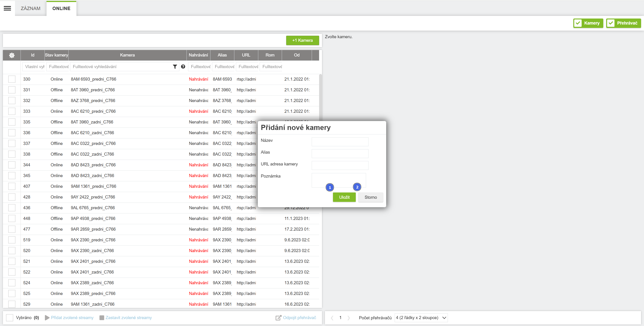Image resolution: width=644 pixels, height=326 pixels.
Task: Open the search help question mark icon
Action: (x=183, y=67)
